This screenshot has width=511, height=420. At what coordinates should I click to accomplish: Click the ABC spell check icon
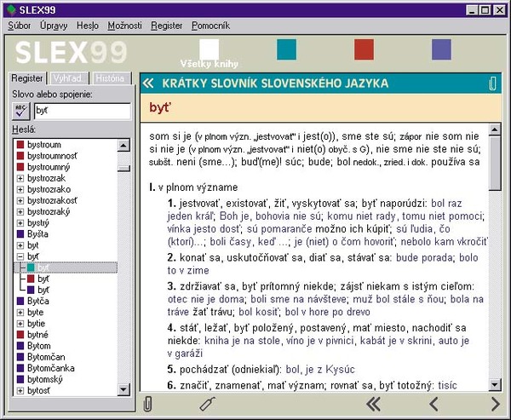tap(20, 111)
